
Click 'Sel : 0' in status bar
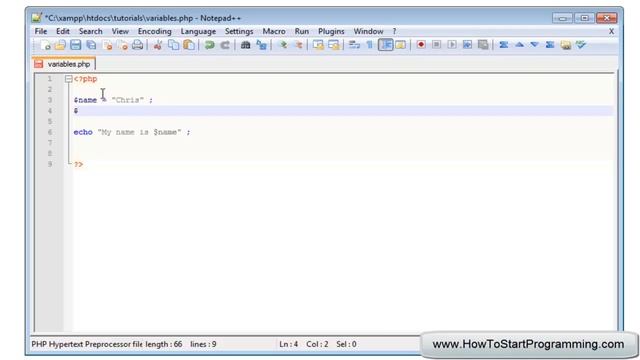click(346, 344)
